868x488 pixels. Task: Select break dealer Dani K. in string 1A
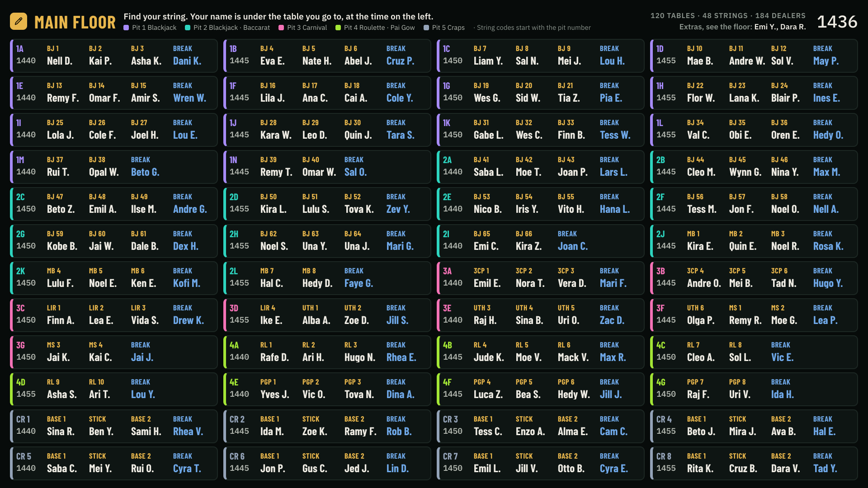point(187,61)
